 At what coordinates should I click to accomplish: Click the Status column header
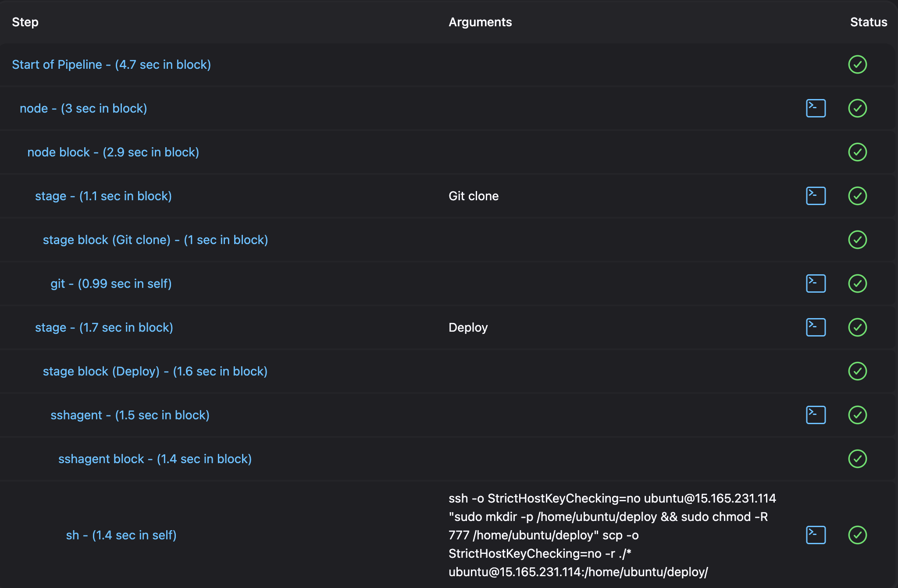(x=869, y=22)
